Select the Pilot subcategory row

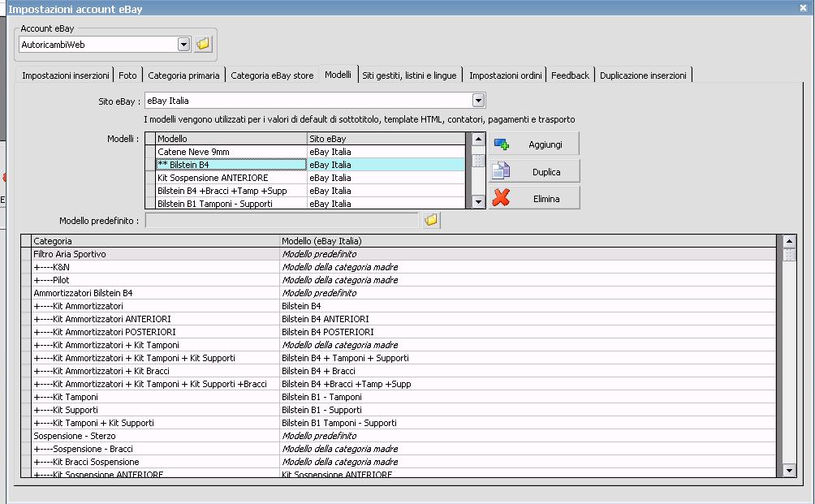pos(398,280)
